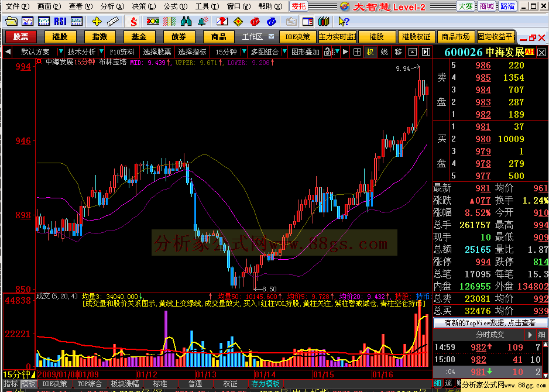Image resolution: width=549 pixels, height=392 pixels.
Task: Select the yellow four-way move arrows icon
Action: [97, 22]
